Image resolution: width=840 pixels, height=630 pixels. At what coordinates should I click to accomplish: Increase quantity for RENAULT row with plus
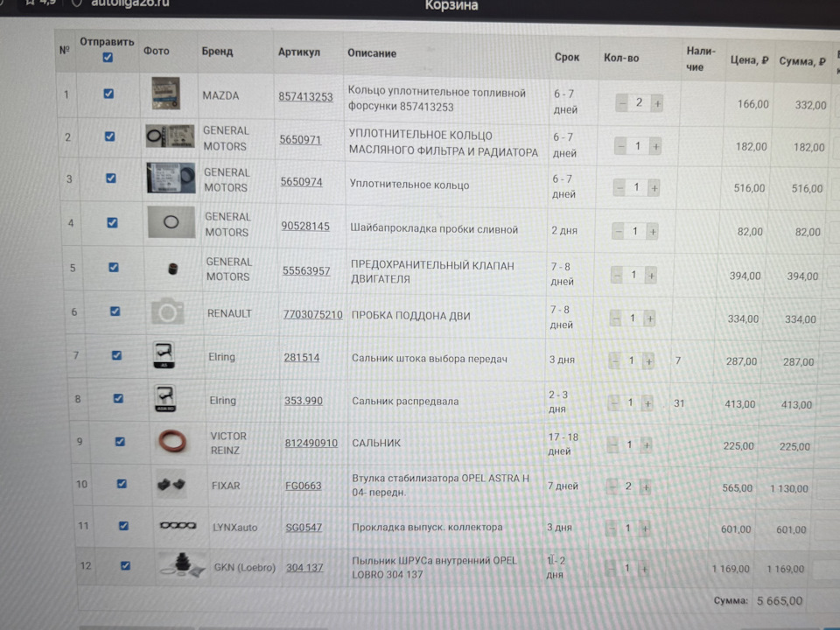tap(650, 319)
